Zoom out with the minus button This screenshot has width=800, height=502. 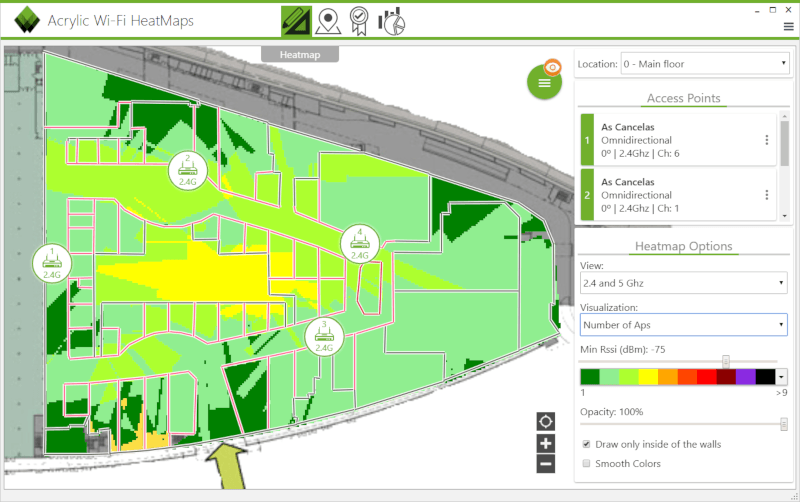click(546, 464)
